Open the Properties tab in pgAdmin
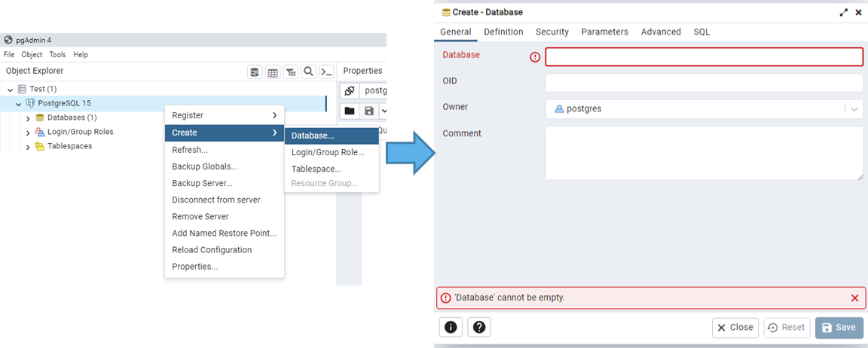Image resolution: width=868 pixels, height=348 pixels. [362, 71]
